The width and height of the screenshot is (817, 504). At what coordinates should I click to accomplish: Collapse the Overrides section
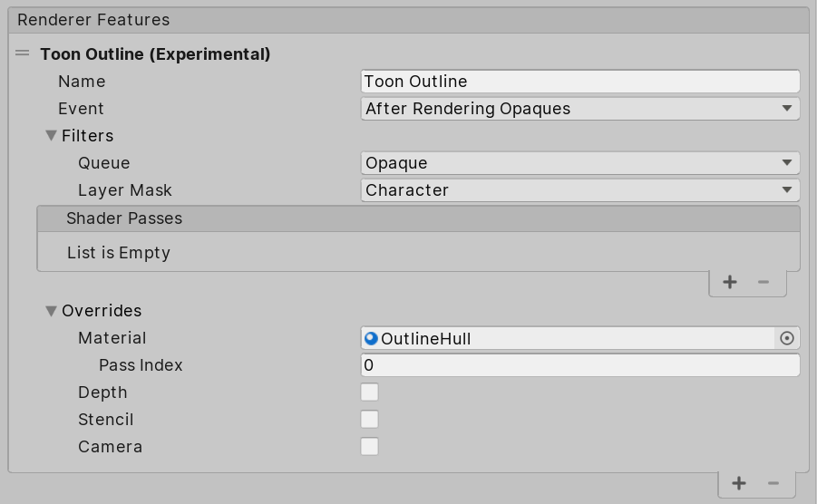[x=52, y=311]
